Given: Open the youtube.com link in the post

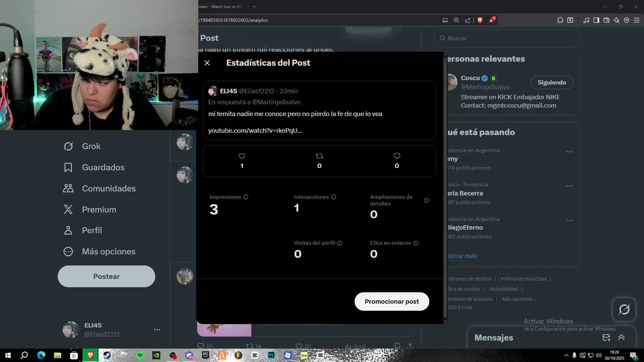Looking at the screenshot, I should tap(255, 131).
